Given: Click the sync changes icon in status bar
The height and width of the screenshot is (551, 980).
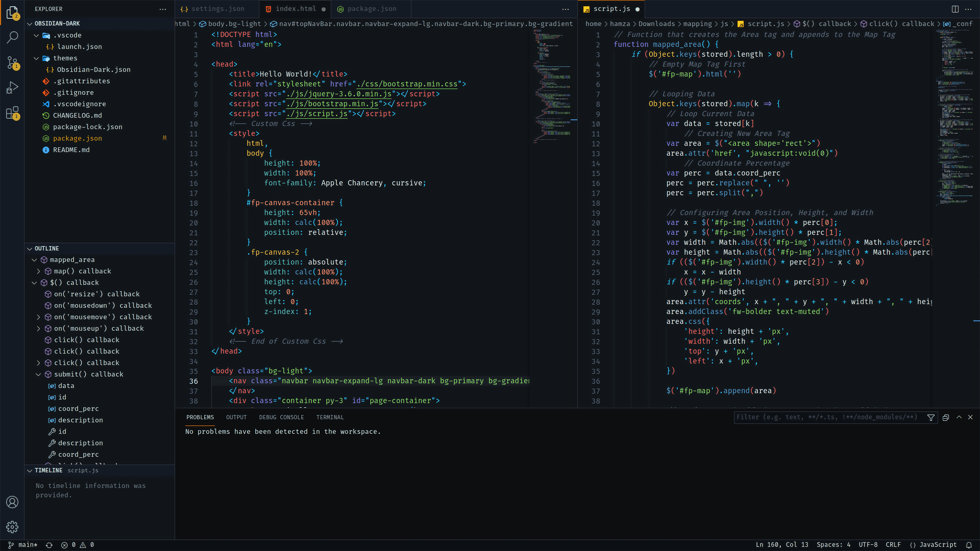Looking at the screenshot, I should 49,545.
